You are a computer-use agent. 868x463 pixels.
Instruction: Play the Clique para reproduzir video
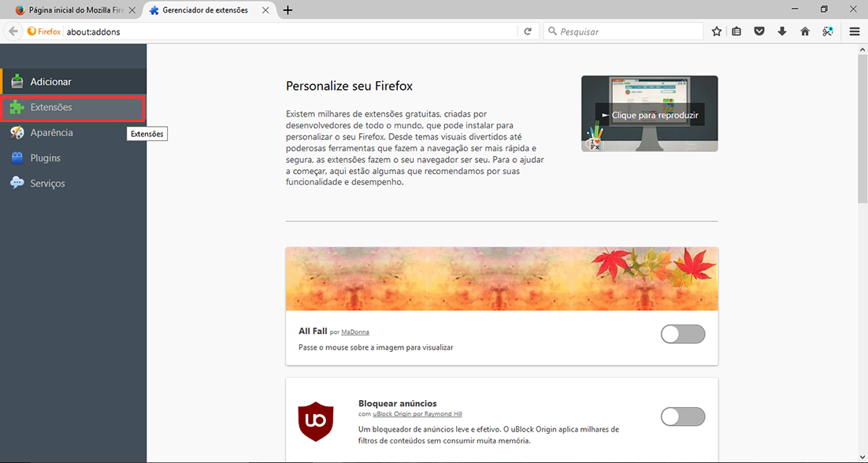tap(649, 114)
